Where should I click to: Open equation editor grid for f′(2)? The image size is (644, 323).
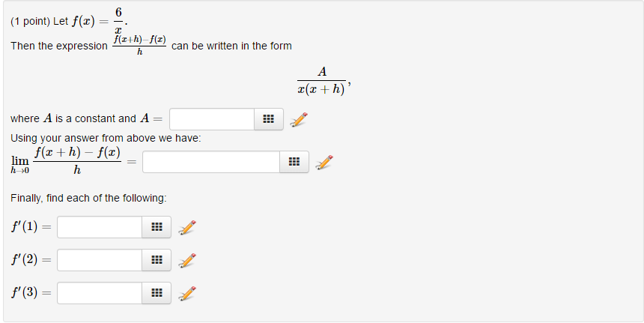coord(157,260)
